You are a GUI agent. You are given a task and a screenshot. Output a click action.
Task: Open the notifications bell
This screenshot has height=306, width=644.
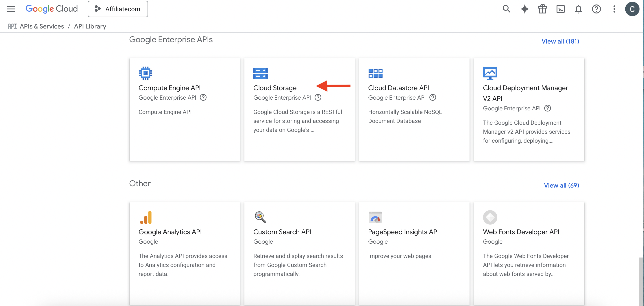pos(578,9)
